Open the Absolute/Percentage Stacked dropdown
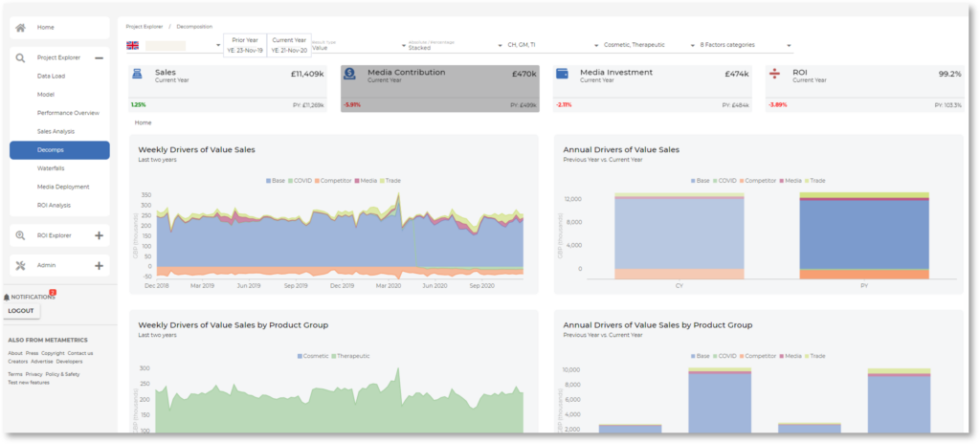980x444 pixels. (456, 46)
